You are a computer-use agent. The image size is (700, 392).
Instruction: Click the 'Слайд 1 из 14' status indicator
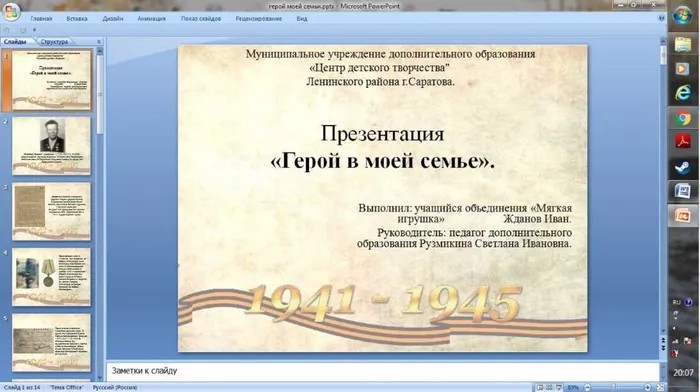[22, 388]
